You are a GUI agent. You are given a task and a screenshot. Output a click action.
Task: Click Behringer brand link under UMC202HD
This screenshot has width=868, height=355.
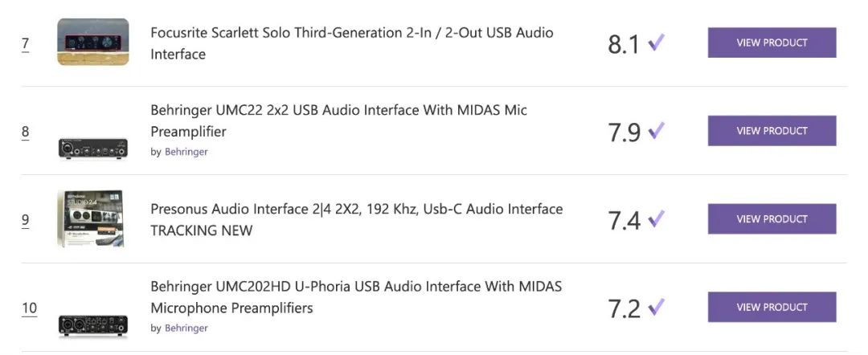(x=186, y=328)
